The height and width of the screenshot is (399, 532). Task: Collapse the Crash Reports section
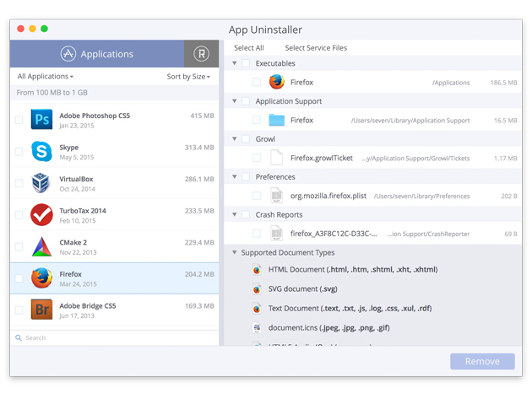point(235,214)
